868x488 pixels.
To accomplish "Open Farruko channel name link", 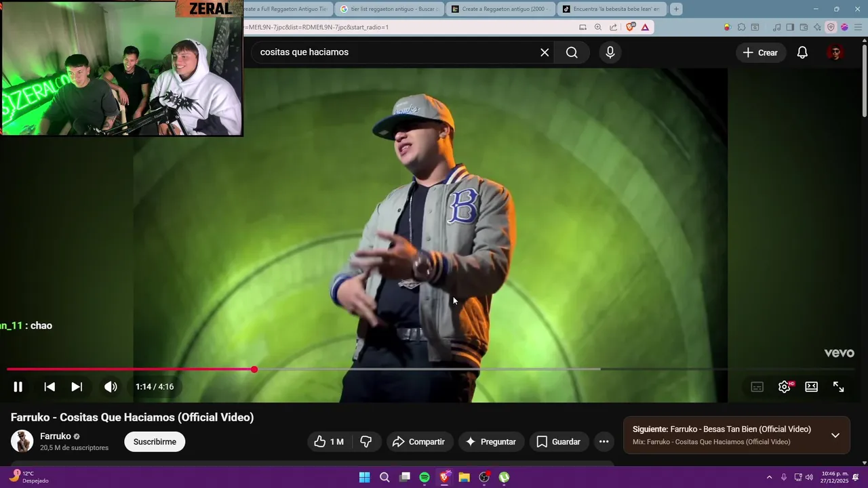I will (x=56, y=436).
